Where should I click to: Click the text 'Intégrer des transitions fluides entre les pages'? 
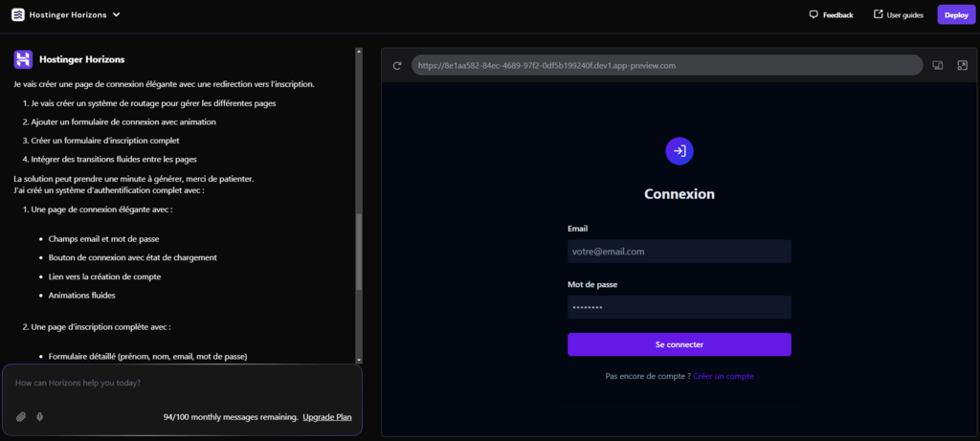click(x=115, y=160)
